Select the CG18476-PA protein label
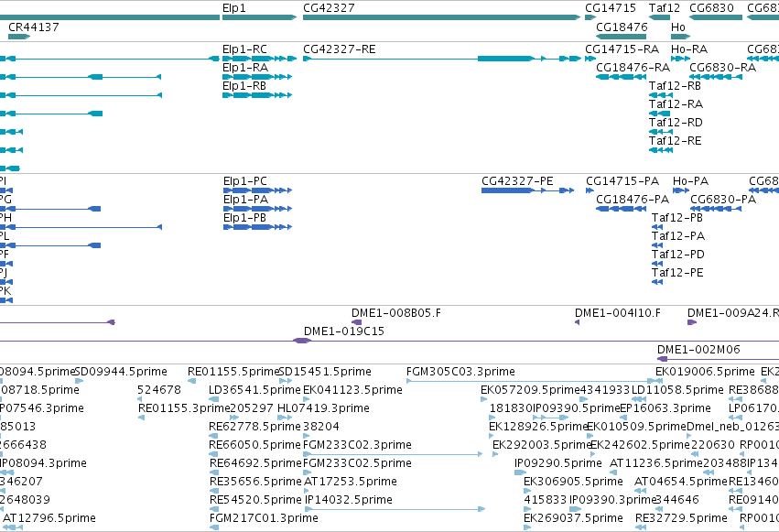 pyautogui.click(x=633, y=200)
